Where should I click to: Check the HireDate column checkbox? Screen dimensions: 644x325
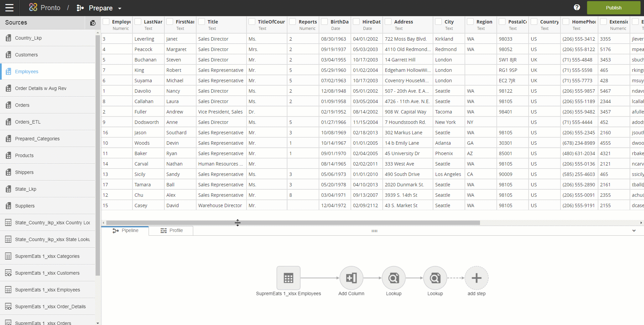click(x=356, y=21)
